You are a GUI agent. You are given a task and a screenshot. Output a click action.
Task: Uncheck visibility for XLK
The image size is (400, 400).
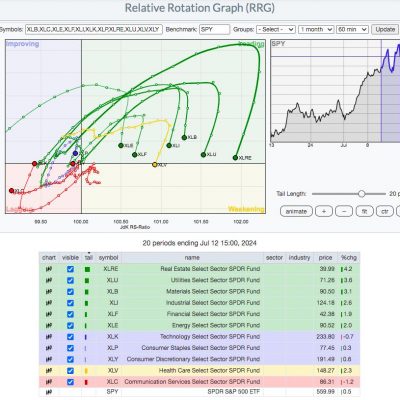click(70, 337)
